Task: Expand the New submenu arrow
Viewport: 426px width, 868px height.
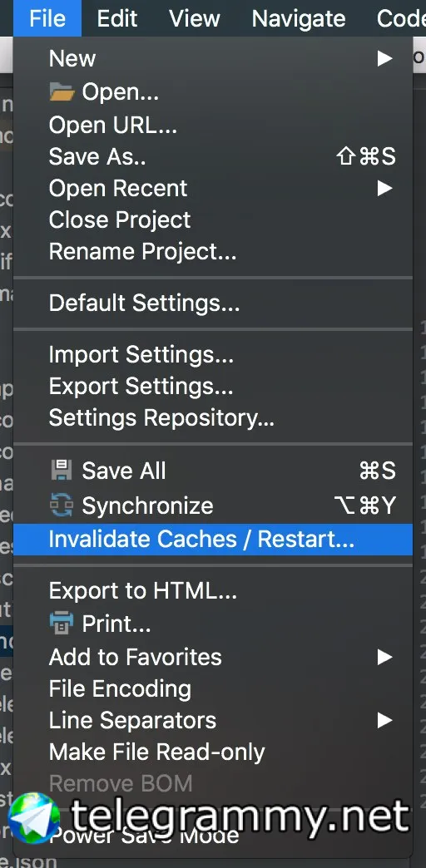Action: point(384,58)
